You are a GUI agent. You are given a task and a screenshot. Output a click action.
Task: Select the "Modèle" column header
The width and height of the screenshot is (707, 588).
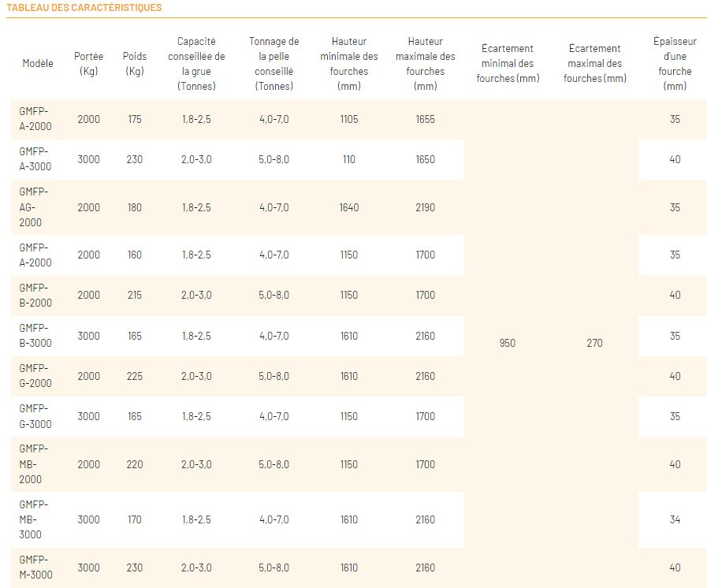pos(38,63)
